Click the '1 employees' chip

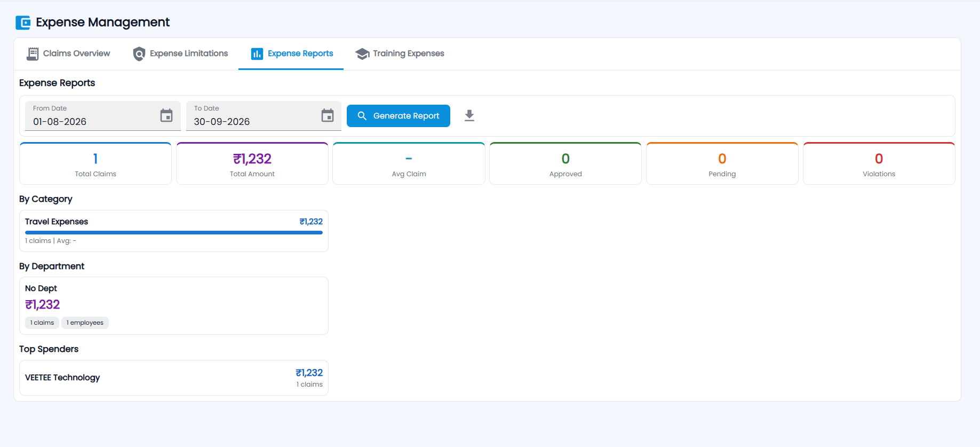click(85, 323)
